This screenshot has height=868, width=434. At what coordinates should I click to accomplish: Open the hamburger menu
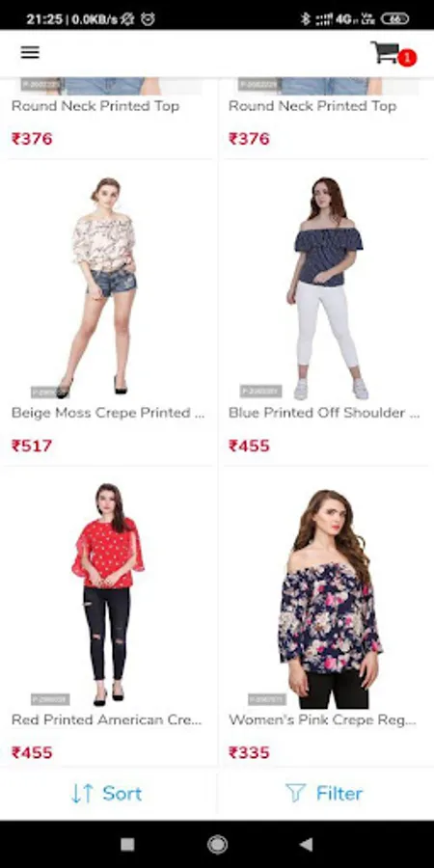tap(30, 53)
